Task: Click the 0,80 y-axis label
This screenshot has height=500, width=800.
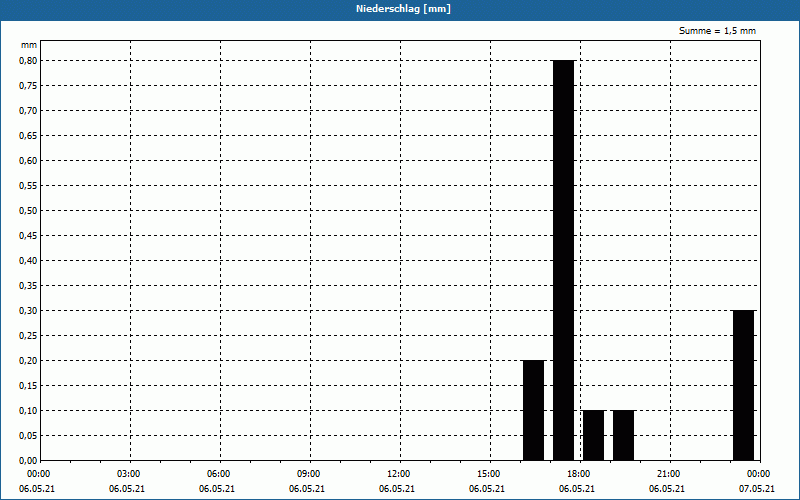Action: (28, 60)
